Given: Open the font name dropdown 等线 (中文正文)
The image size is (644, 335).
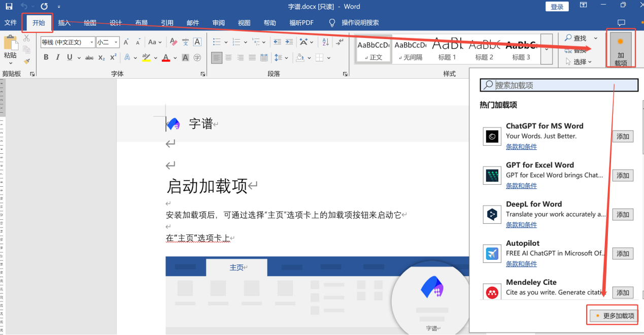Looking at the screenshot, I should click(67, 42).
